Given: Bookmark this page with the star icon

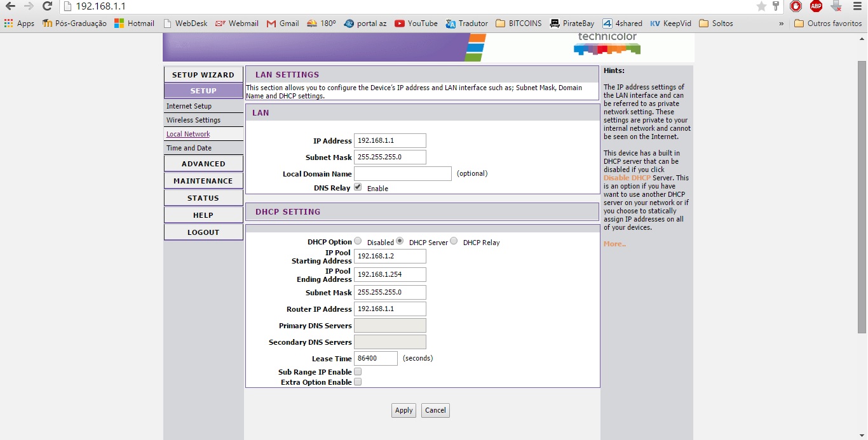Looking at the screenshot, I should pos(761,6).
